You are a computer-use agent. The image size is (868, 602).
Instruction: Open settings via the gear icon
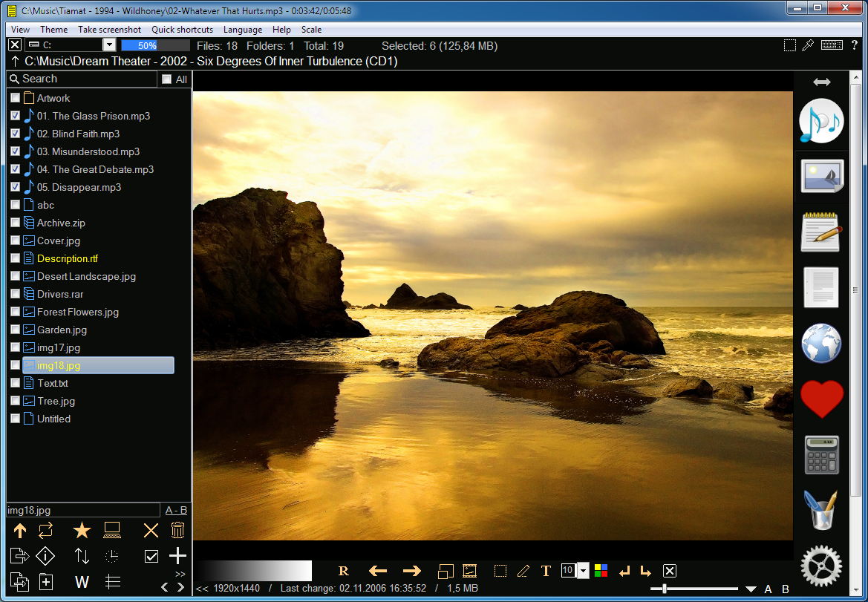[x=821, y=566]
